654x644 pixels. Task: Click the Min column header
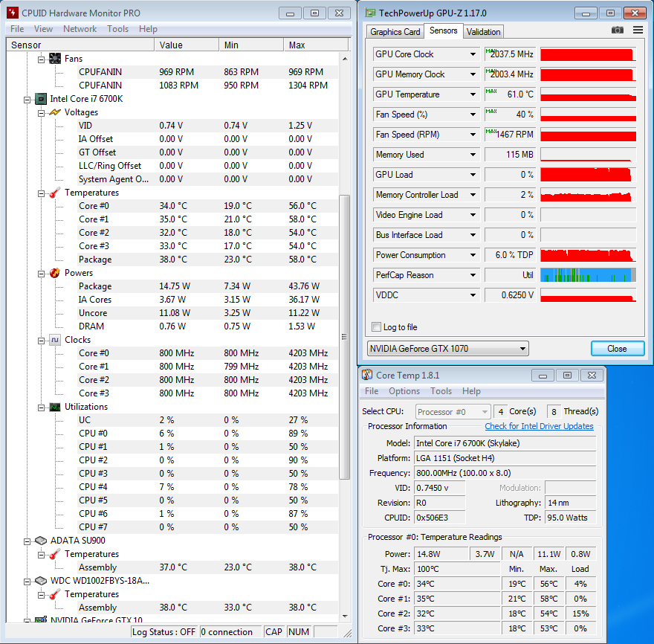pos(251,45)
